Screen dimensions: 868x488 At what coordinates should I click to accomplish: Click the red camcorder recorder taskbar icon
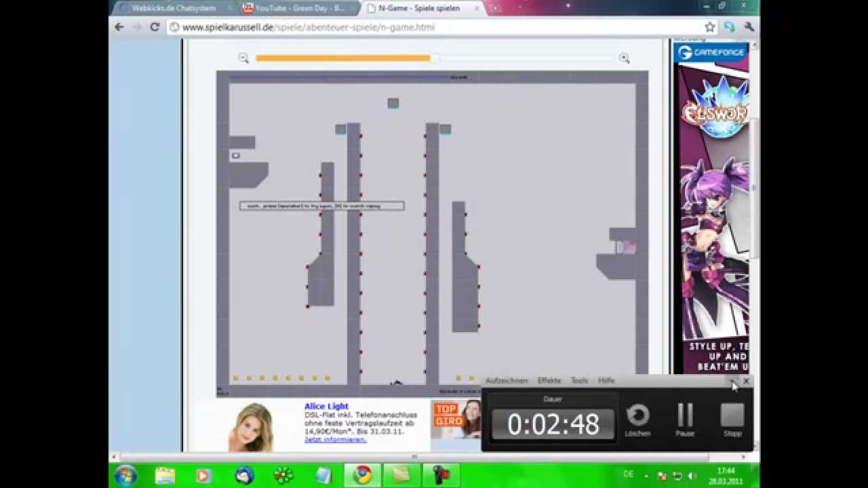[x=441, y=475]
